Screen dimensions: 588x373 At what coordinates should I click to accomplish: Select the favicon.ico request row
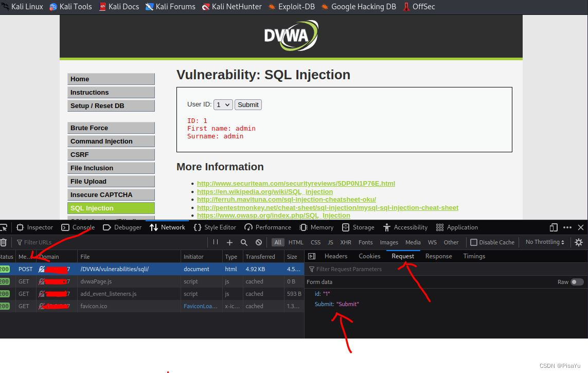152,306
